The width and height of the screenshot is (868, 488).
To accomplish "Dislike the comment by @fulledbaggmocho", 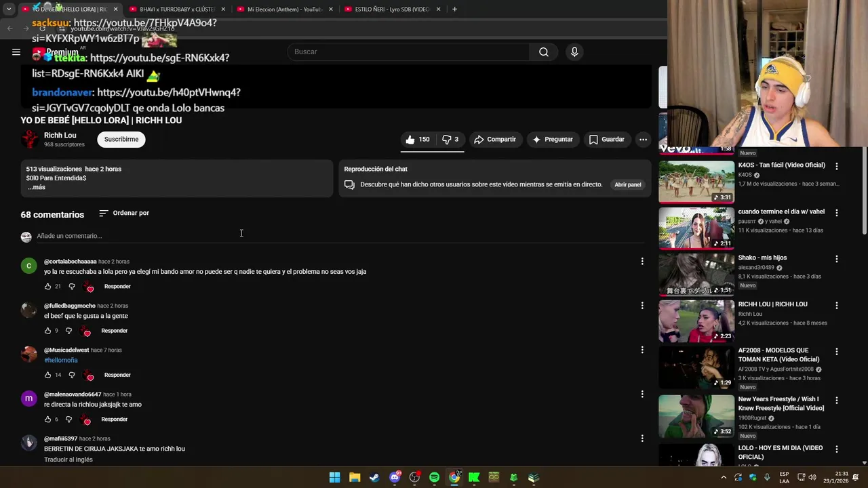I will [x=69, y=331].
